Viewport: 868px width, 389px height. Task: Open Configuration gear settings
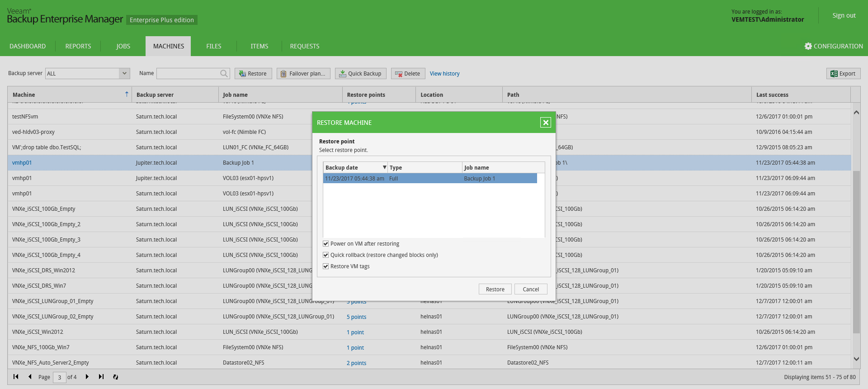[x=834, y=46]
